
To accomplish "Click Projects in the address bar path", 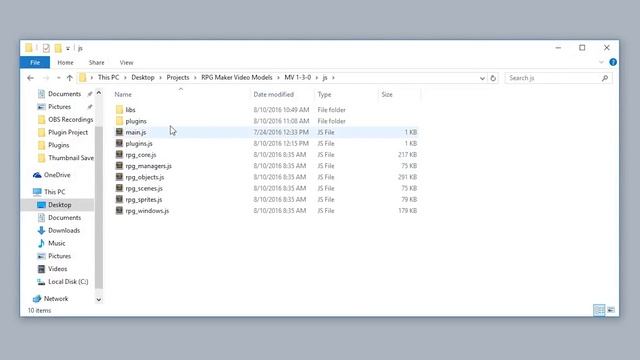I will tap(178, 78).
